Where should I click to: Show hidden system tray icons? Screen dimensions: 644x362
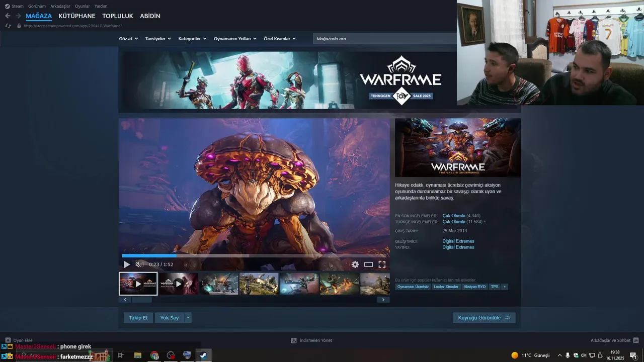click(559, 355)
